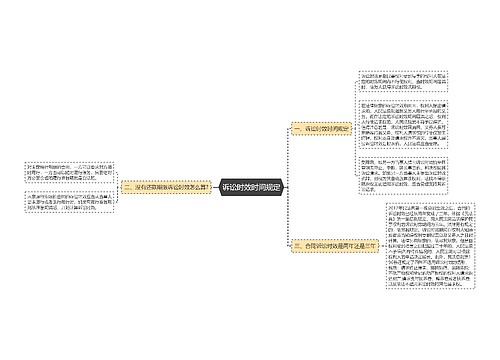Image resolution: width=500 pixels, height=360 pixels.
Task: Select branch 三、合同诉讼时效是两年还是三年
Action: (x=335, y=246)
